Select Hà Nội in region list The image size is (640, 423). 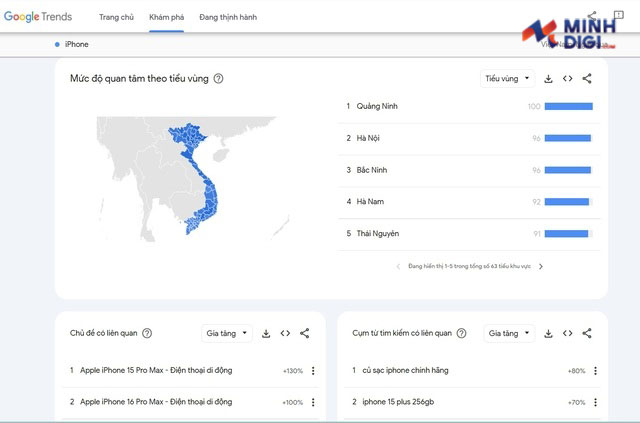click(x=368, y=138)
